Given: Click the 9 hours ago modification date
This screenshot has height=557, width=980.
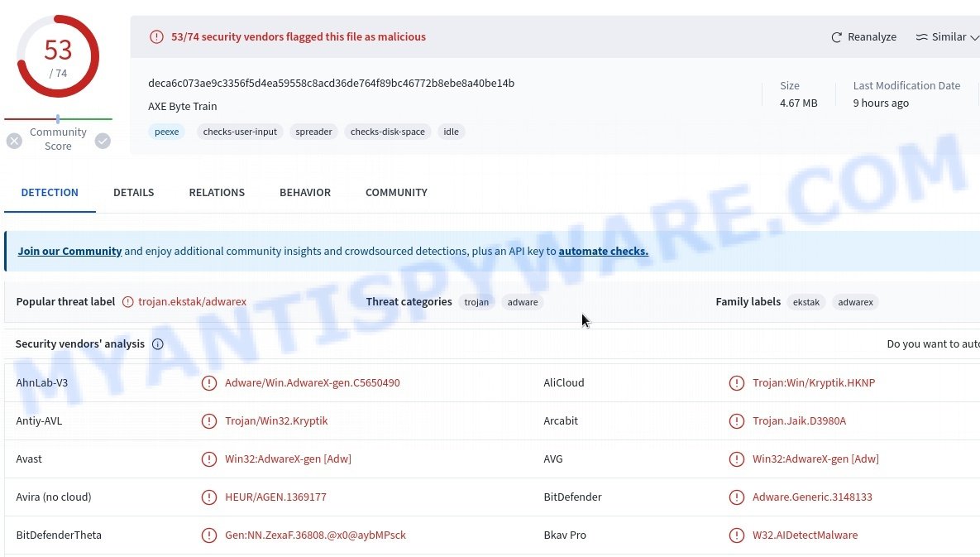Looking at the screenshot, I should click(881, 103).
